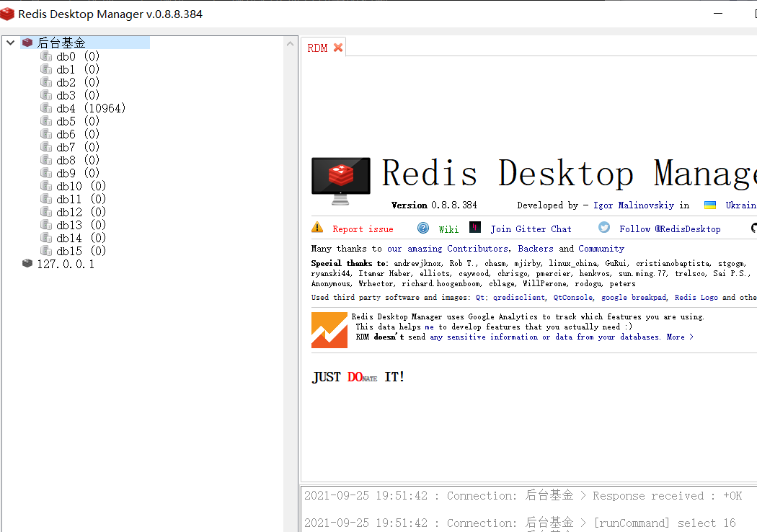Screen dimensions: 757x532
Task: Open the Contributors link
Action: 477,249
